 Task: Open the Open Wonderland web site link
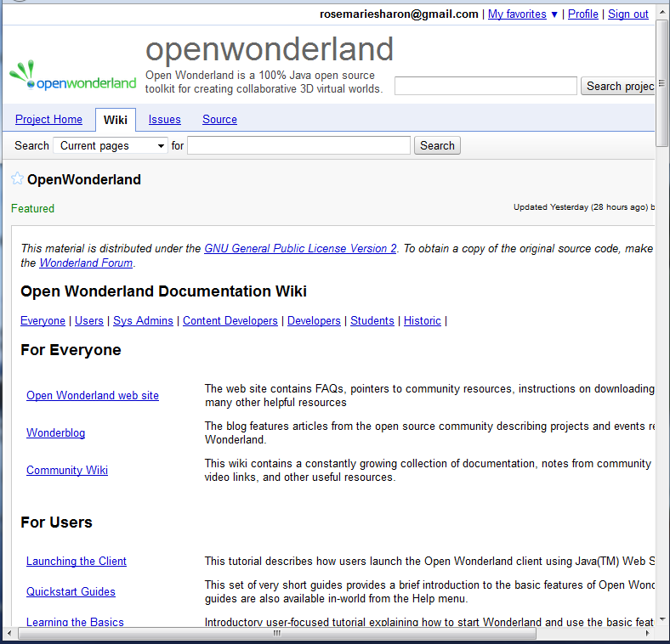click(x=93, y=395)
